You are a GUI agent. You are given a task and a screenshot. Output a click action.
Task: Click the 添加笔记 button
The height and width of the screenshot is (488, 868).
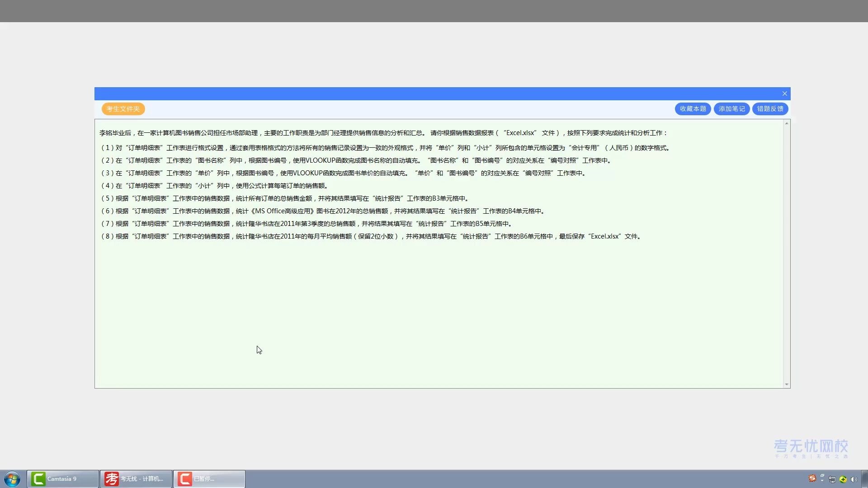coord(731,109)
